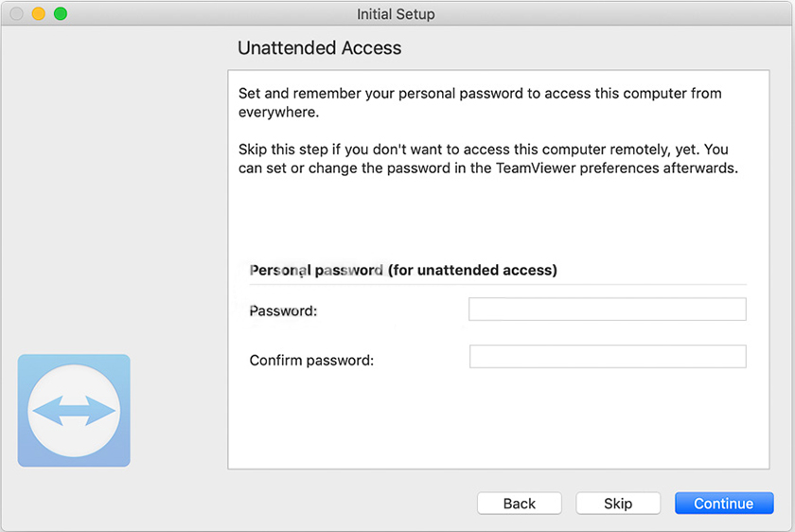
Task: Click the grayed-out close window button
Action: 17,14
